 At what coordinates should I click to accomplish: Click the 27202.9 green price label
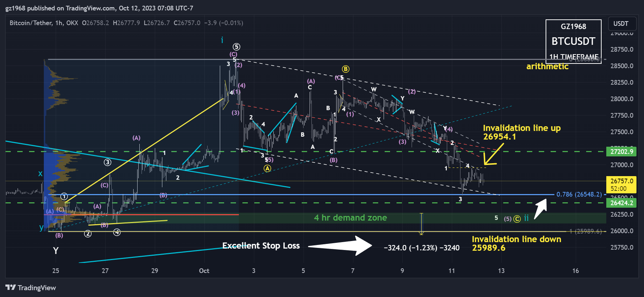click(x=621, y=151)
